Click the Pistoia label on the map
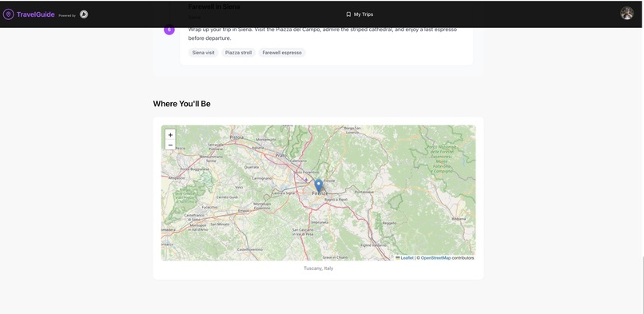 tap(237, 137)
